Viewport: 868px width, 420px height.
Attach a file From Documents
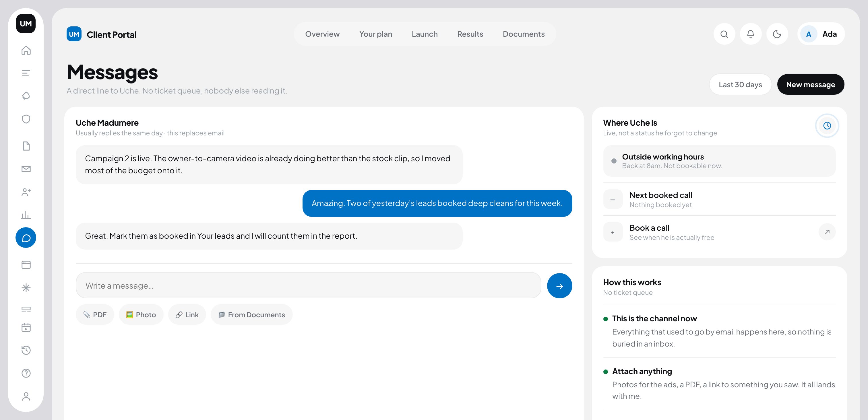[x=251, y=315]
